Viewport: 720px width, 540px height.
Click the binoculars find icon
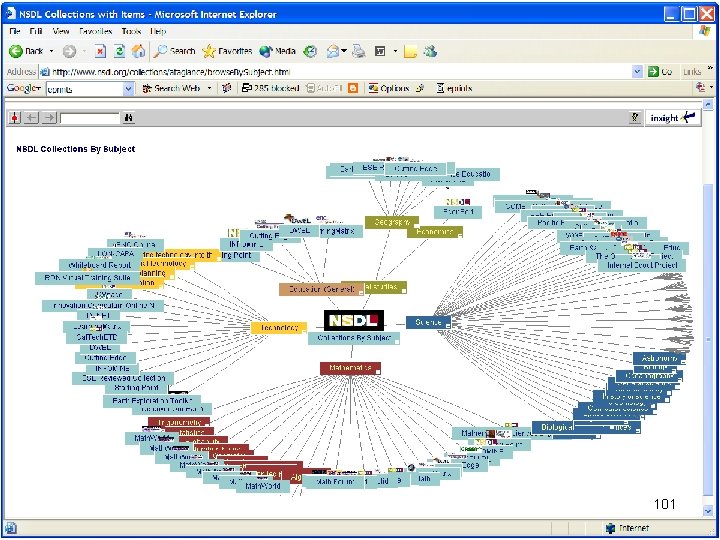tap(129, 118)
